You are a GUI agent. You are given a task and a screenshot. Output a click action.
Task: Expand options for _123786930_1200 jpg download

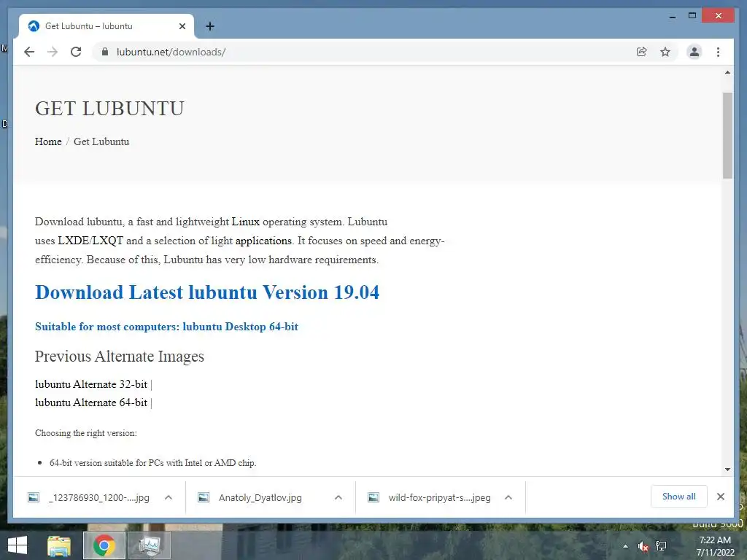point(169,497)
